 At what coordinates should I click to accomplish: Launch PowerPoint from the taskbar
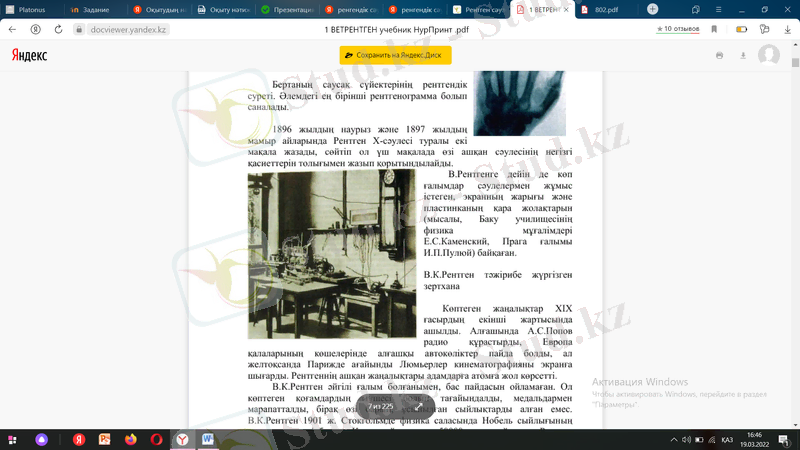(103, 439)
